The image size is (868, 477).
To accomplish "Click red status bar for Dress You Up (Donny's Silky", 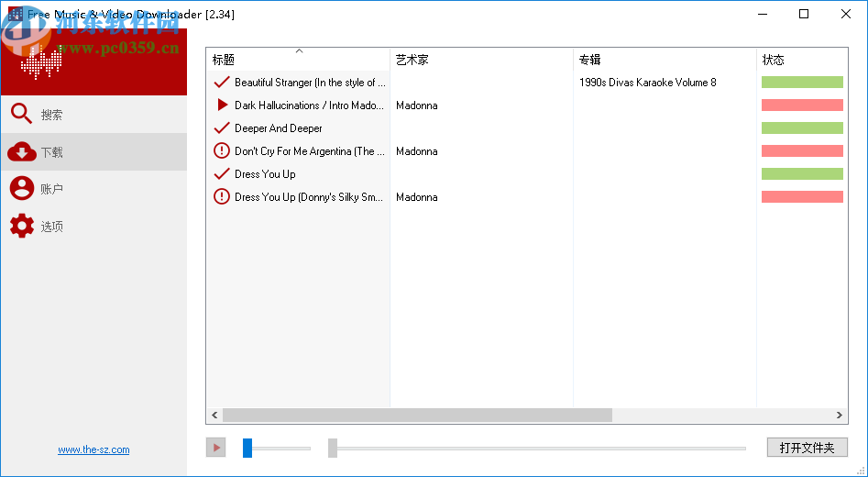I will point(802,196).
